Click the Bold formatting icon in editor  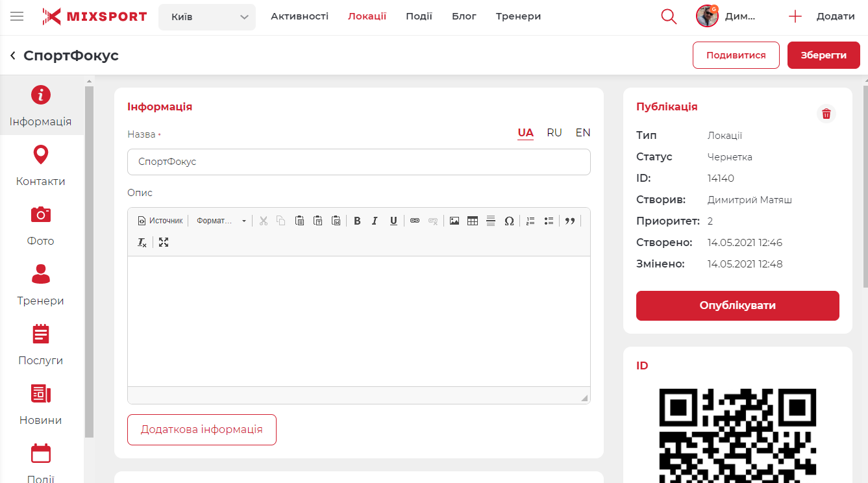pos(357,221)
